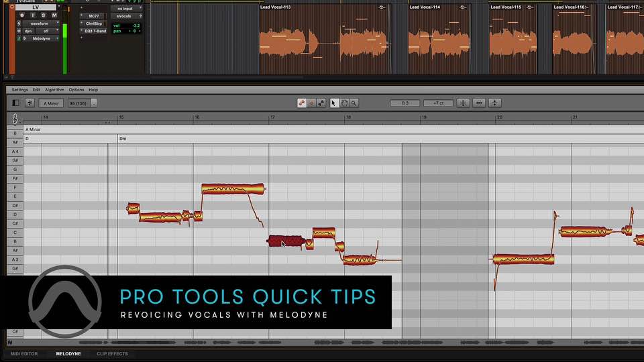This screenshot has width=644, height=362.
Task: Select the Lead Vocal-115 clip
Action: coord(513,39)
